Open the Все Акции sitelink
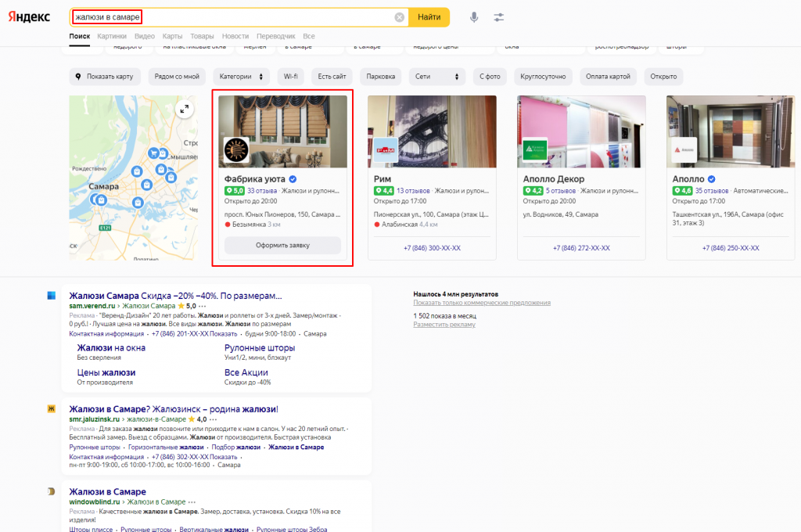This screenshot has width=801, height=532. (x=246, y=372)
